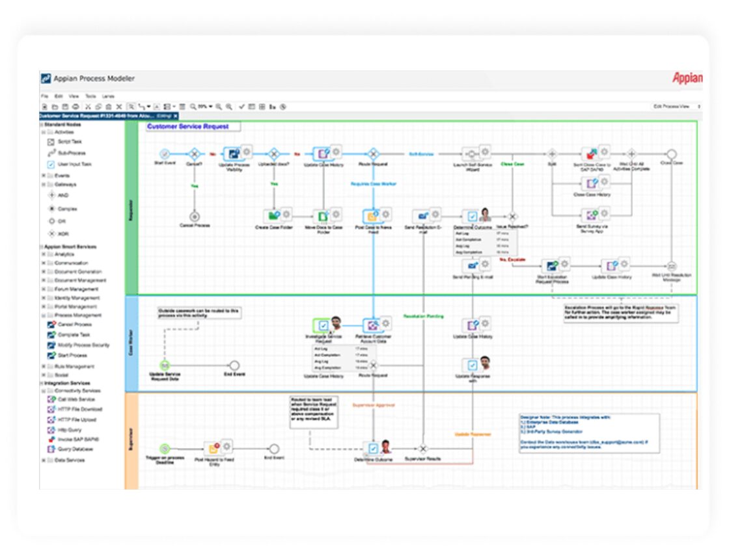Select the Query Database smart service

pyautogui.click(x=51, y=449)
